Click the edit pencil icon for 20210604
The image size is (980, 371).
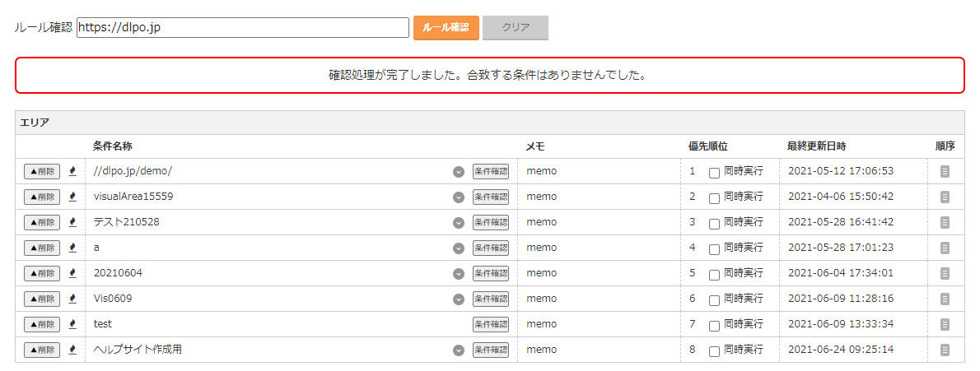pyautogui.click(x=72, y=274)
